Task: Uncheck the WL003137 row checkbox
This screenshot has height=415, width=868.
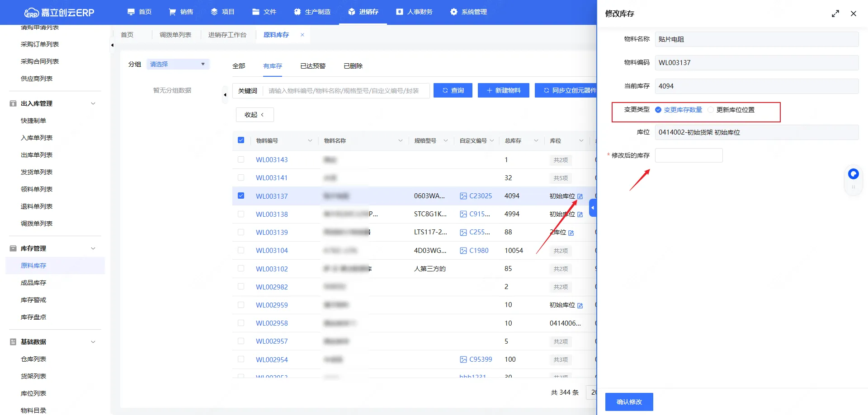Action: coord(241,196)
